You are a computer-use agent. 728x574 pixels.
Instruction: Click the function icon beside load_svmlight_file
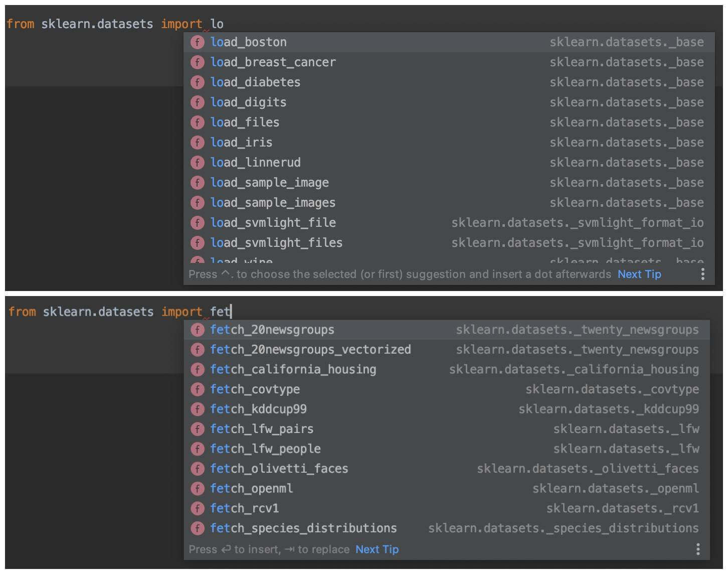[198, 222]
